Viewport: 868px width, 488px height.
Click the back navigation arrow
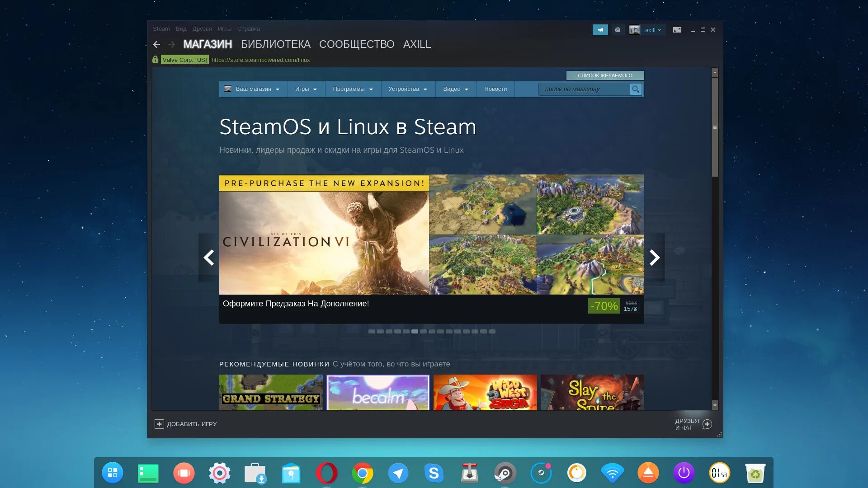tap(156, 44)
